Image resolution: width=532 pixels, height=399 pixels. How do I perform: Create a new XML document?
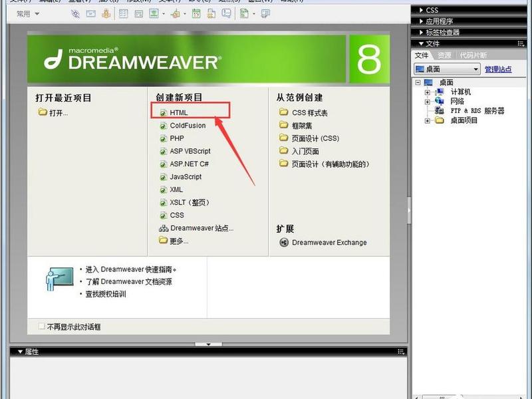(x=176, y=190)
